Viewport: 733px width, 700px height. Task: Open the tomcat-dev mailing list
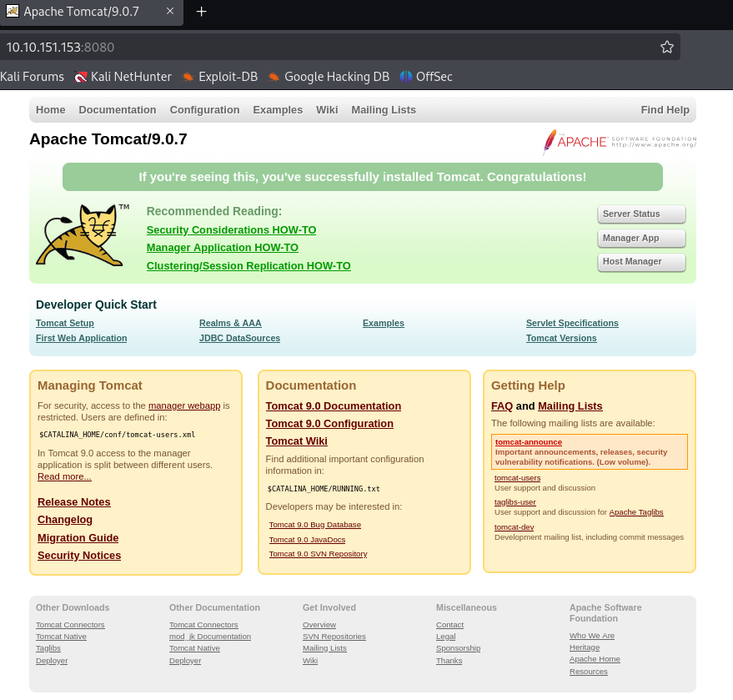515,527
